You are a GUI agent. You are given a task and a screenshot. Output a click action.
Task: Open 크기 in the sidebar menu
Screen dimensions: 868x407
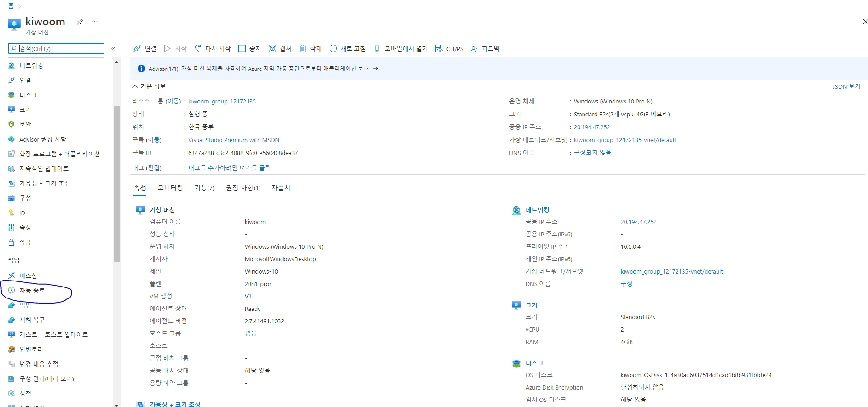click(x=25, y=109)
